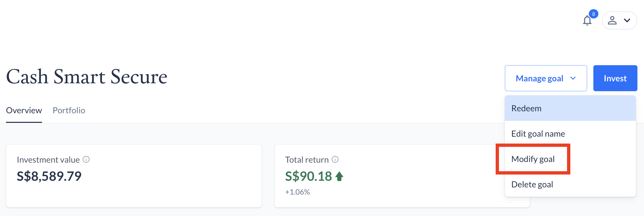Select Redeem from the dropdown menu
The image size is (644, 216).
click(x=570, y=108)
